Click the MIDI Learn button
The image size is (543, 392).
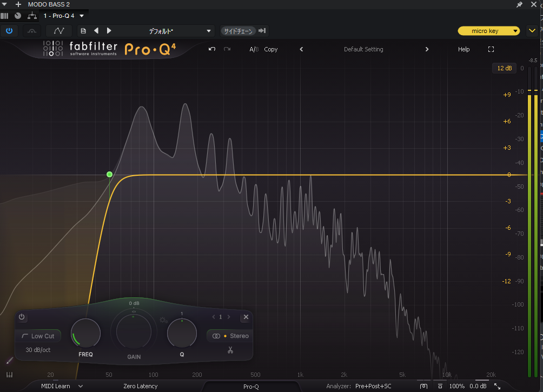(55, 386)
